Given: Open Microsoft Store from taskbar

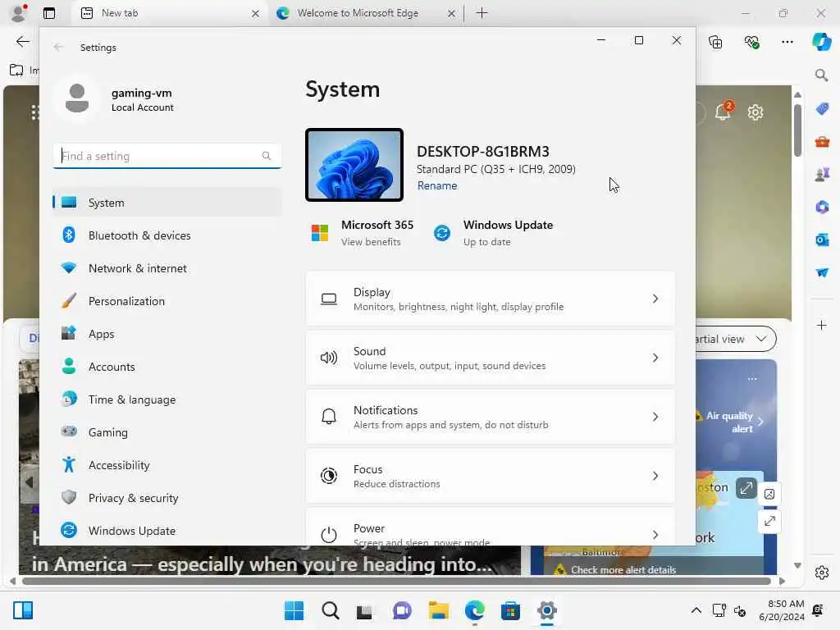Looking at the screenshot, I should (x=510, y=610).
